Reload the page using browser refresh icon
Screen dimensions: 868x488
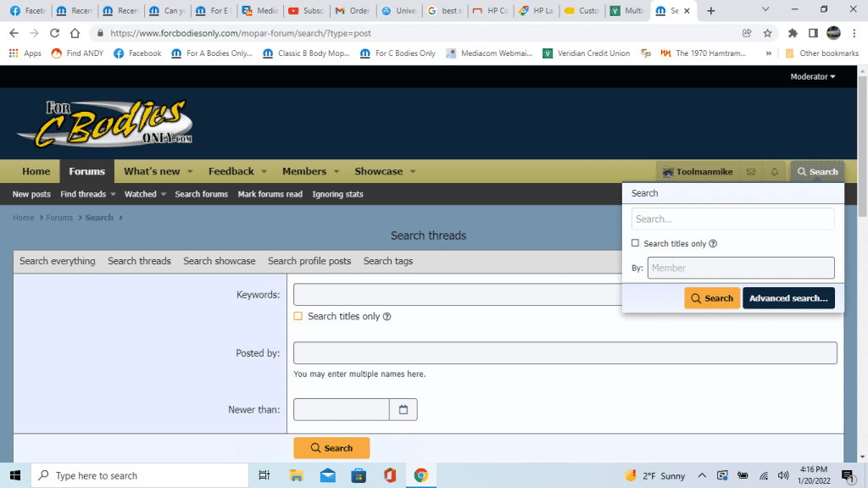click(x=55, y=33)
